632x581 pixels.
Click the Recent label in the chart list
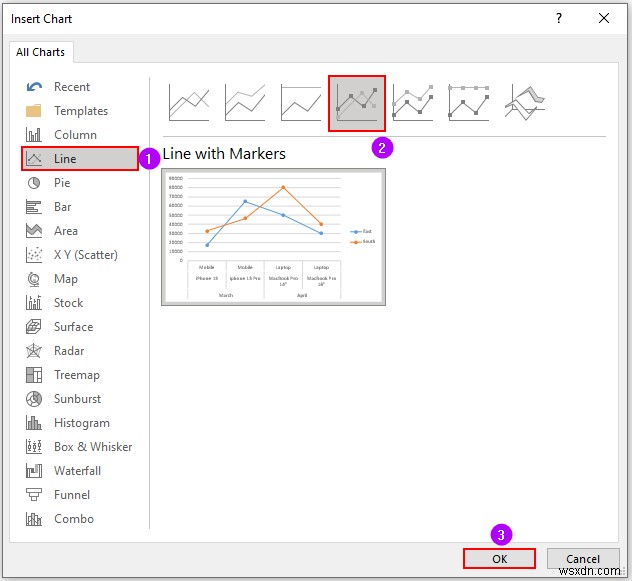[72, 87]
